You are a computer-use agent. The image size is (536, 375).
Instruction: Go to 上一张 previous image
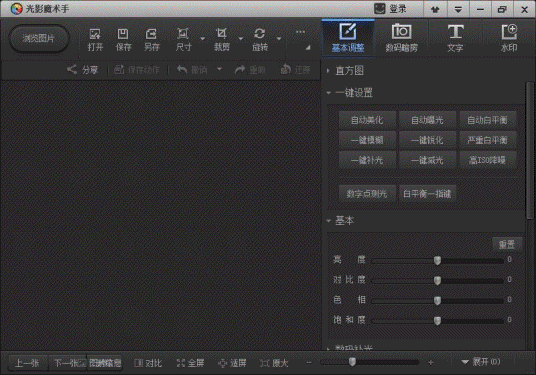27,363
